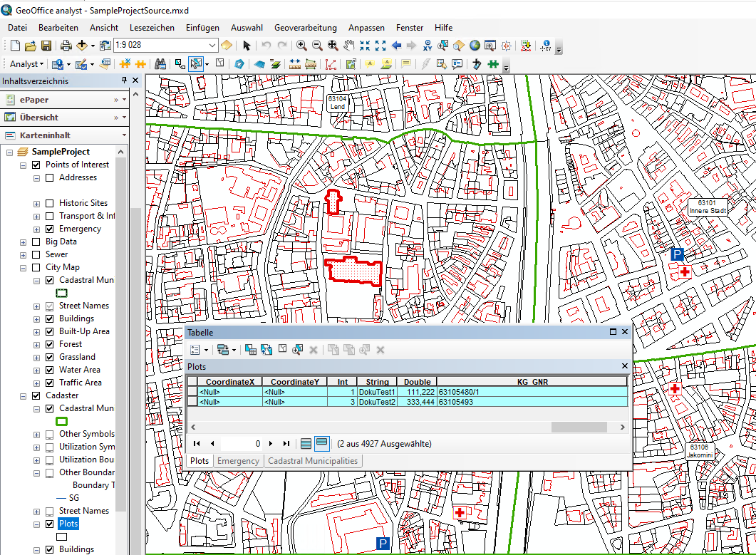Viewport: 756px width, 555px height.
Task: Enable the Historic Sites layer checkbox
Action: click(49, 203)
